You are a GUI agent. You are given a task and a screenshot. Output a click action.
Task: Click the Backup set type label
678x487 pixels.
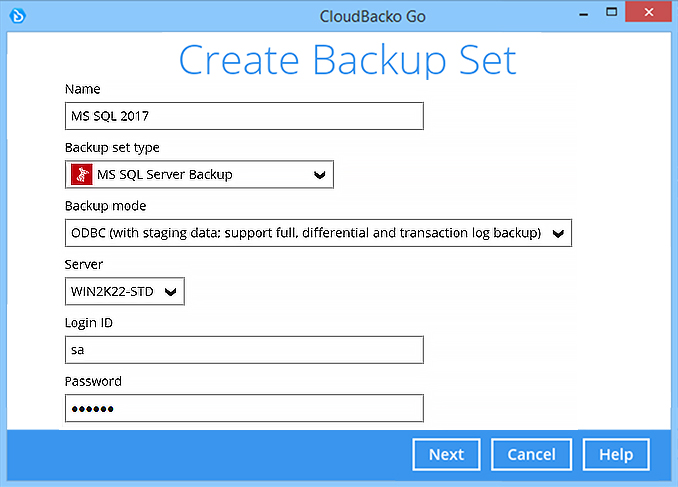point(112,148)
